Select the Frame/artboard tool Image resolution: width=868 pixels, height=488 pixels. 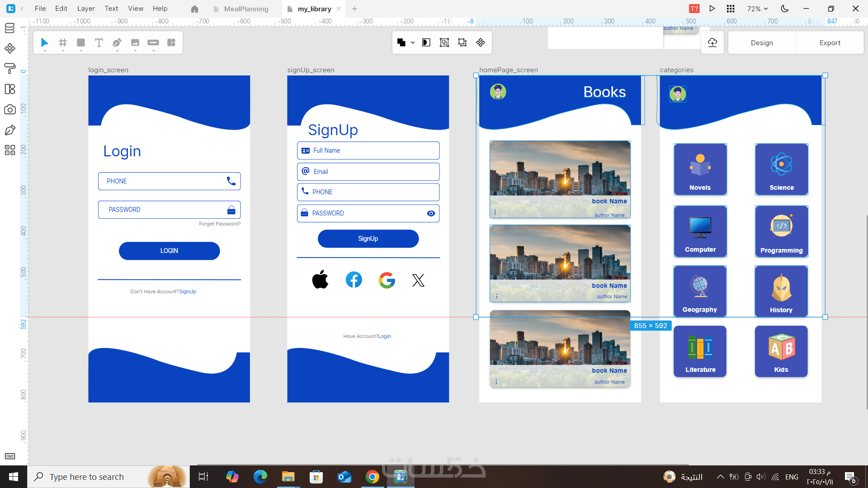pos(63,42)
